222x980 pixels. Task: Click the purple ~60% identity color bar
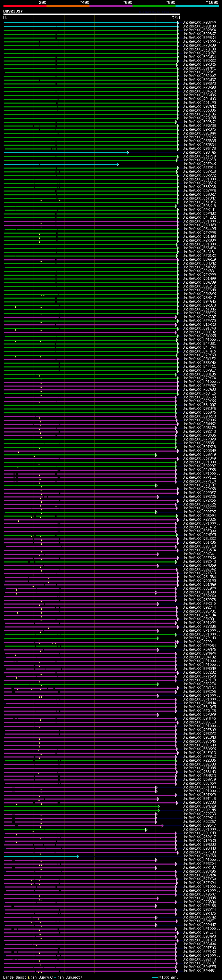click(111, 7)
